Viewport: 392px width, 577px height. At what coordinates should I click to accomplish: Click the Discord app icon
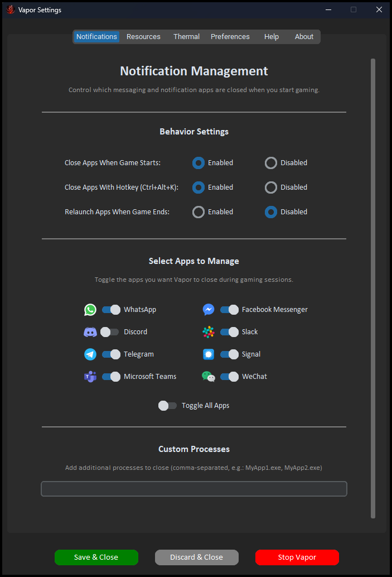point(90,331)
